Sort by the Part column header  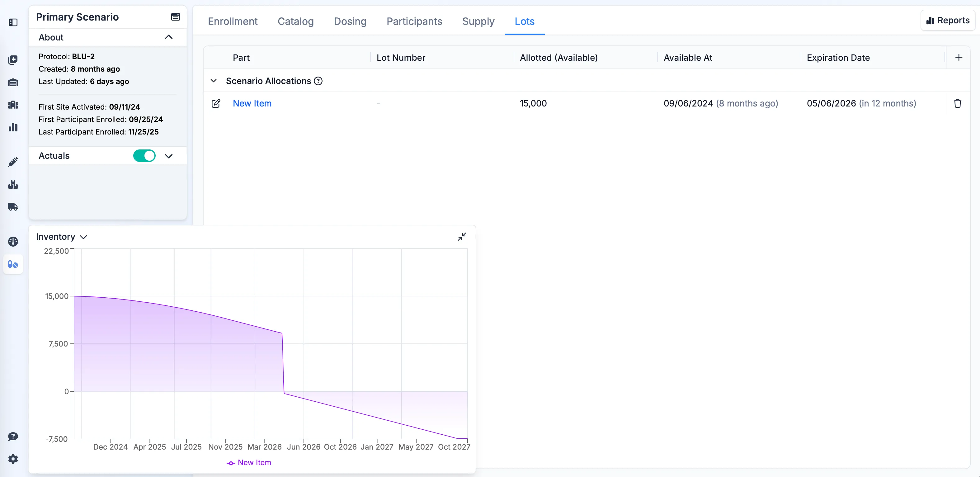click(x=241, y=57)
